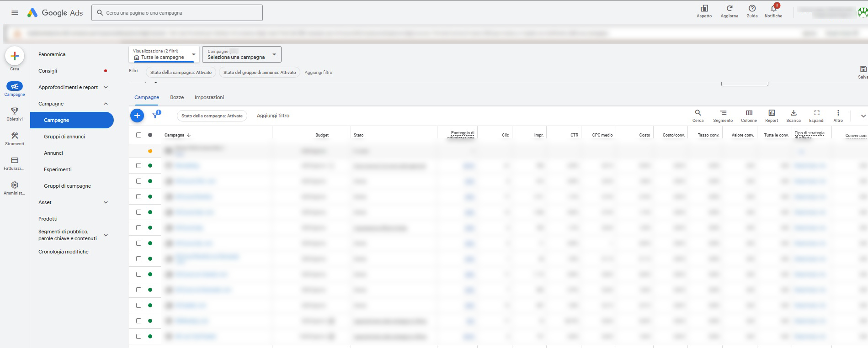Open Gruppi di annunci in sidebar
The width and height of the screenshot is (868, 348).
[64, 137]
